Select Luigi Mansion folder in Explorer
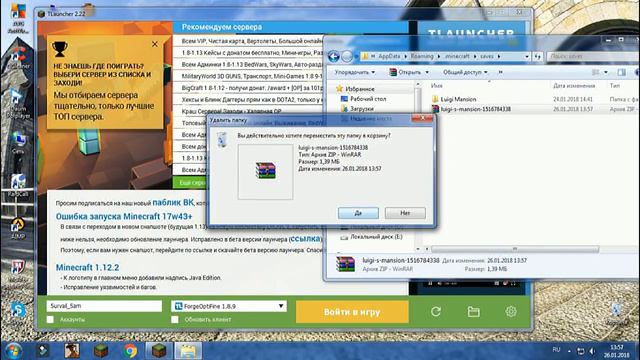 458,99
